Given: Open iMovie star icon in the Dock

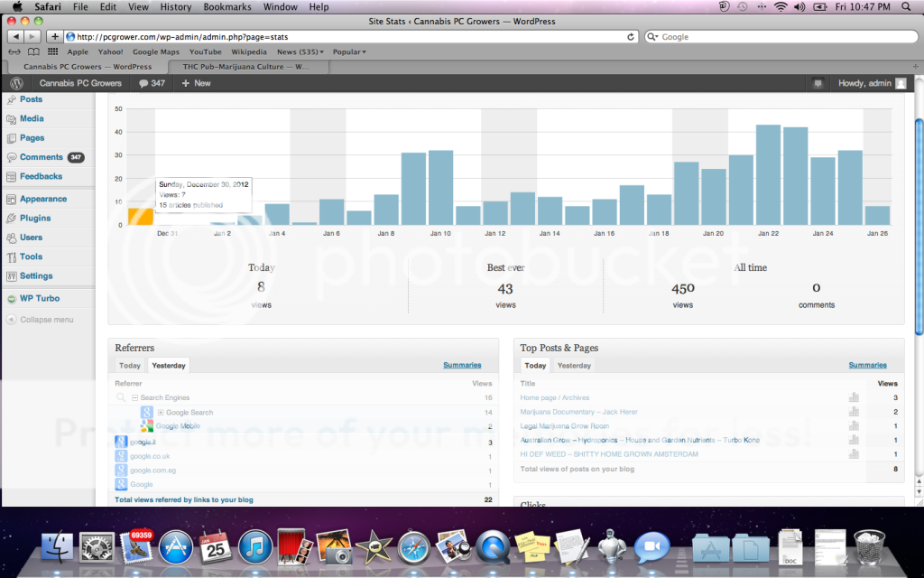Looking at the screenshot, I should [374, 547].
